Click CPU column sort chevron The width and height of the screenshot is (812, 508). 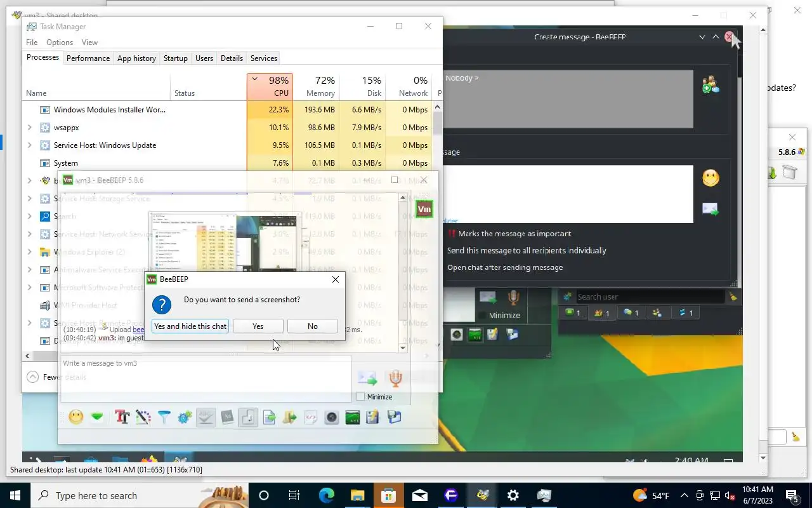(255, 80)
